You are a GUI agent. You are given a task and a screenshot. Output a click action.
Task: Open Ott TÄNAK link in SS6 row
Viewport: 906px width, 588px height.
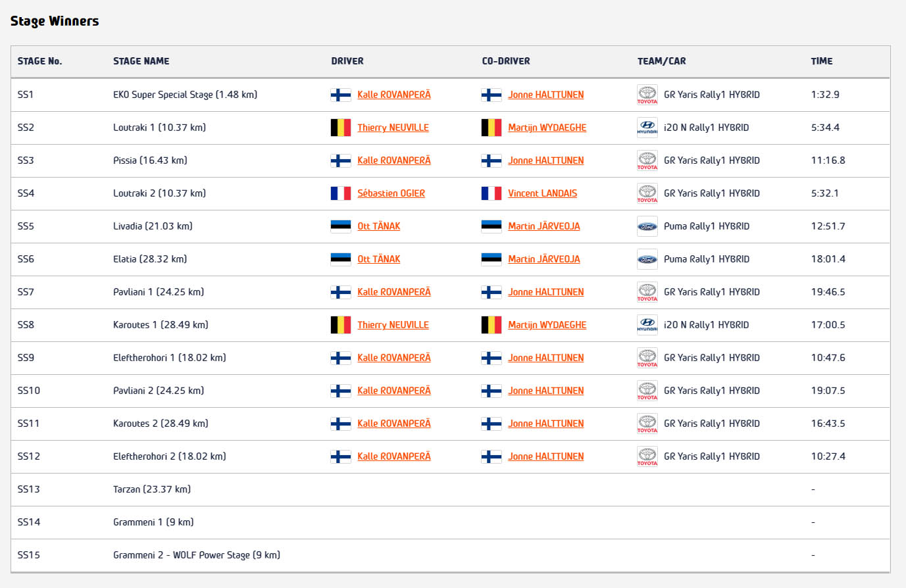[379, 259]
